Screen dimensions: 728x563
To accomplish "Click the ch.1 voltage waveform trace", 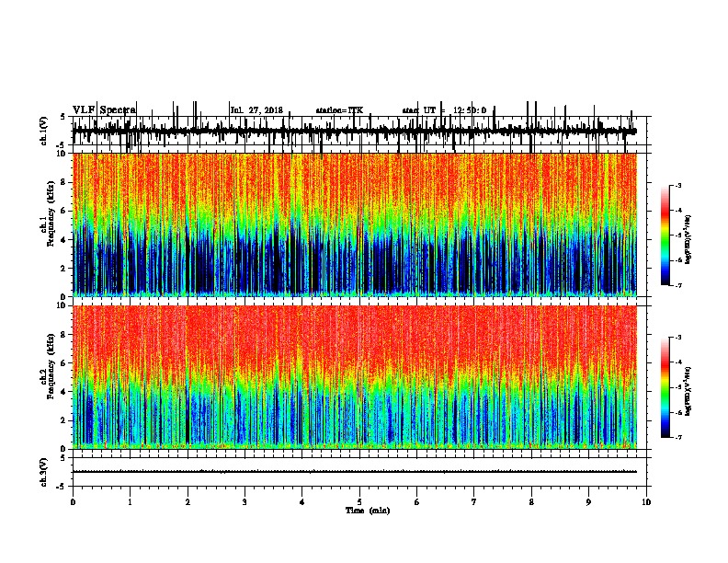I will (x=354, y=132).
